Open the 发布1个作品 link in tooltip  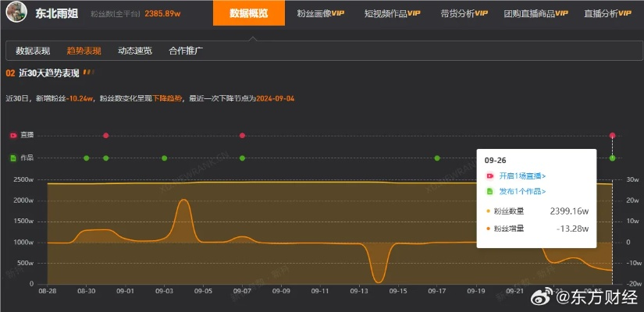522,191
